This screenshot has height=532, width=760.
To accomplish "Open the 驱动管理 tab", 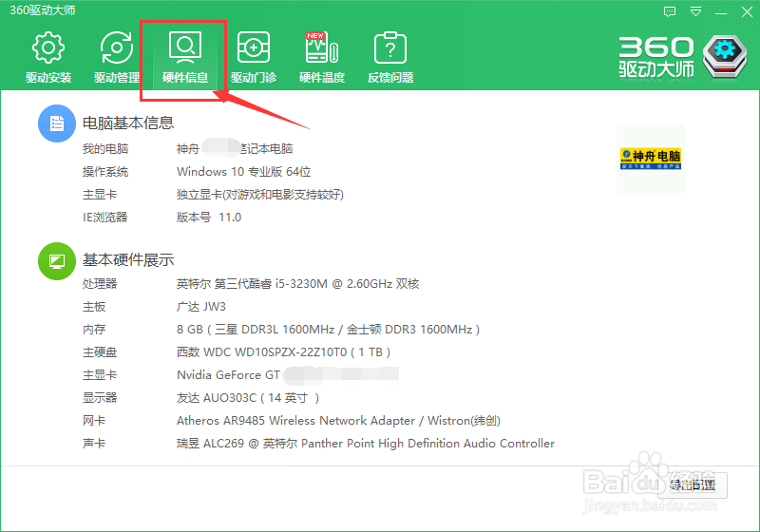I will 116,57.
